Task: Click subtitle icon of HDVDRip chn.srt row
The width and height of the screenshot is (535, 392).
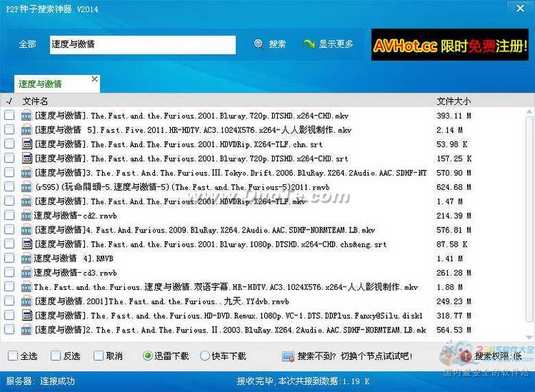Action: tap(27, 144)
